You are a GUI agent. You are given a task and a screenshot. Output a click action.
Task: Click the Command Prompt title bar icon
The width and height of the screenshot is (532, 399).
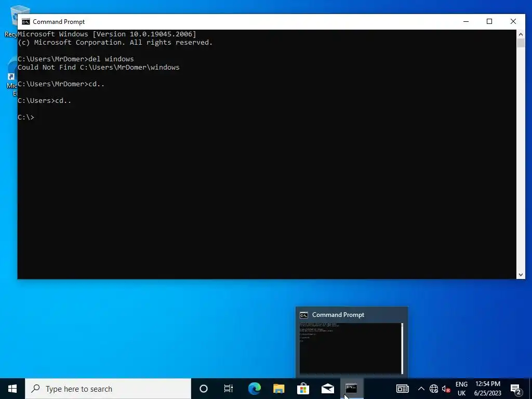click(26, 22)
